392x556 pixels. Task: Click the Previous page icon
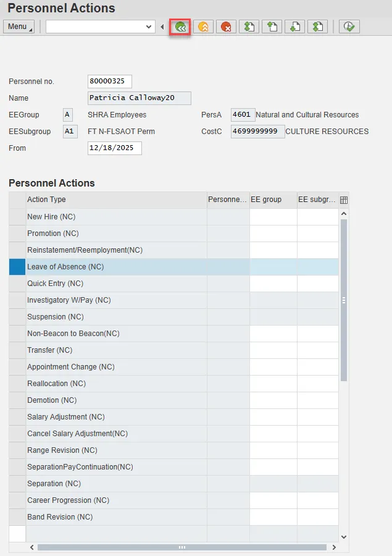coord(272,27)
